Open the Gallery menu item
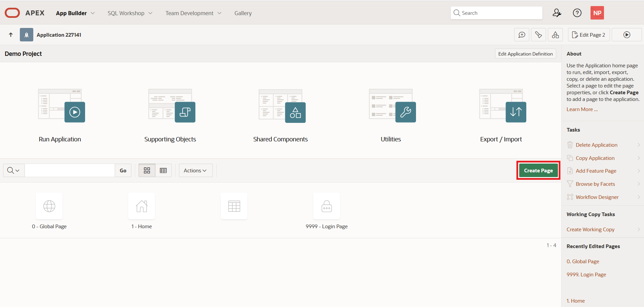 (x=243, y=13)
